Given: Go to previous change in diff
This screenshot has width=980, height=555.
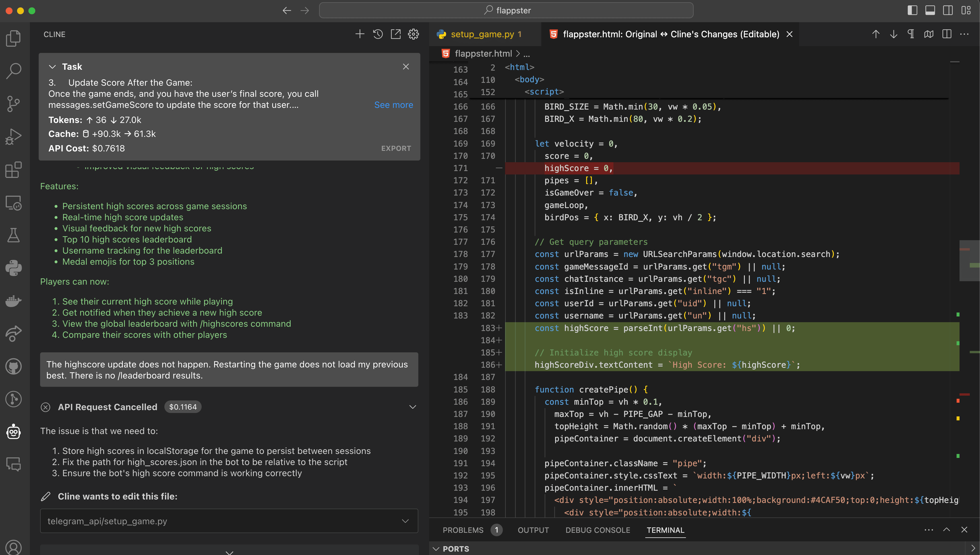Looking at the screenshot, I should [876, 34].
